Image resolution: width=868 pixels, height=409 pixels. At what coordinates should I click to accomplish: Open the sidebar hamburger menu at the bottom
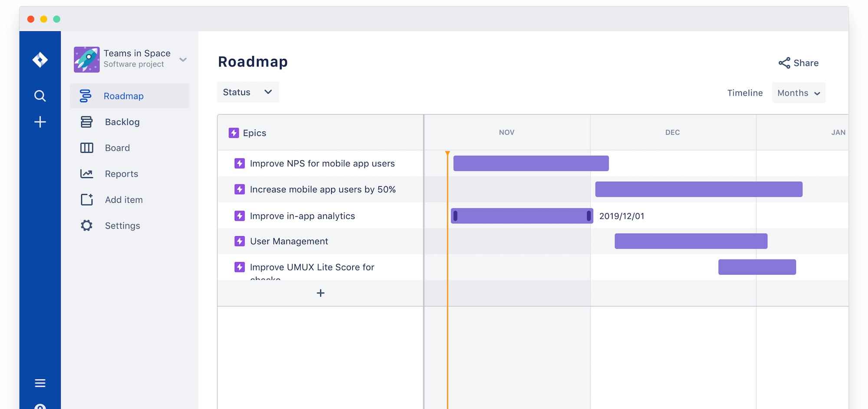tap(40, 383)
